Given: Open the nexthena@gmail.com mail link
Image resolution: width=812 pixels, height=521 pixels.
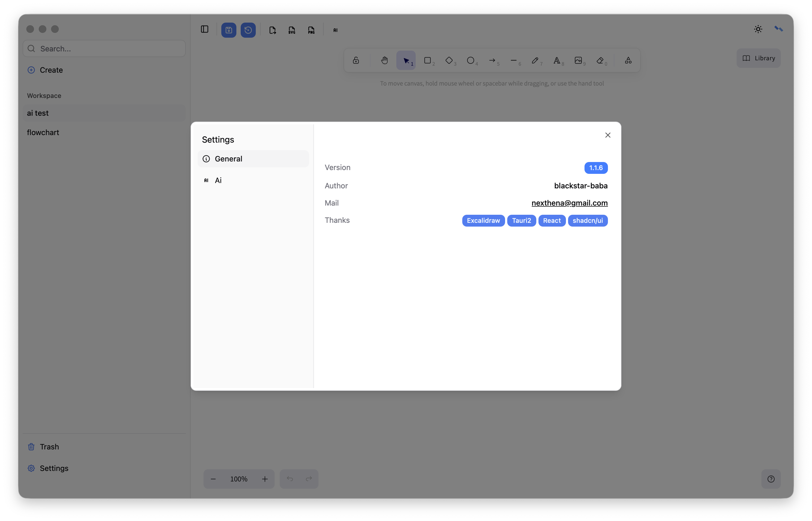Looking at the screenshot, I should tap(570, 203).
